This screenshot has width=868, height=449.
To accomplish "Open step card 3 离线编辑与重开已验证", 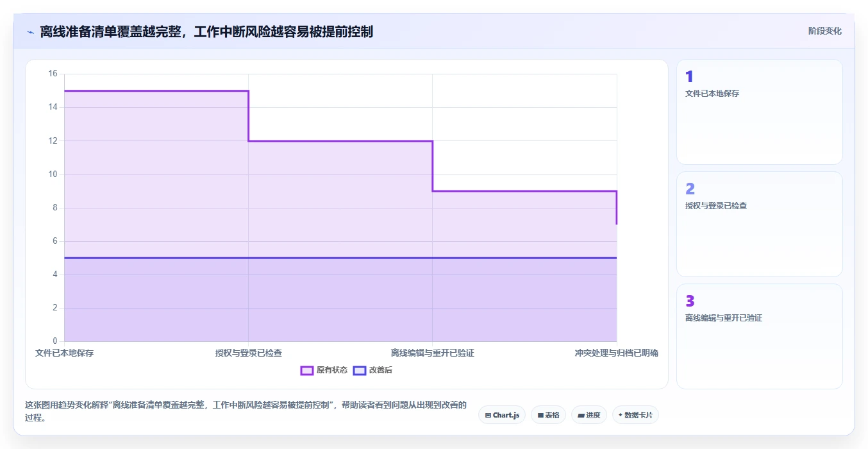I will [760, 337].
